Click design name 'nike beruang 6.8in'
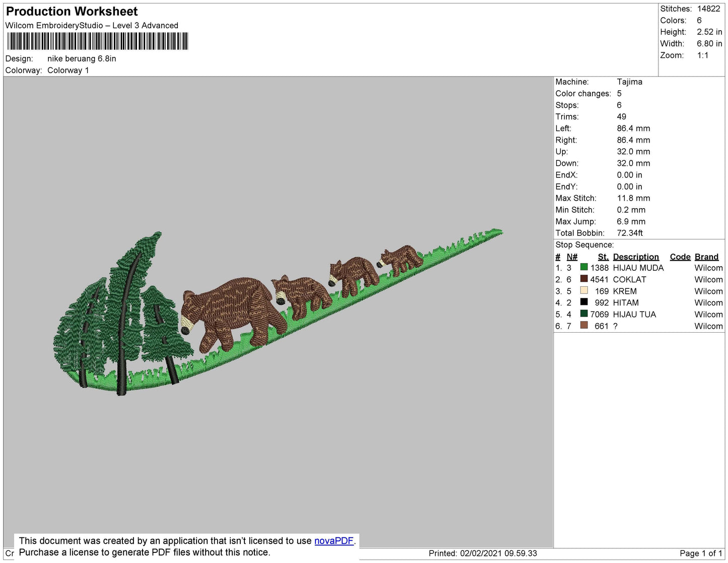Screen dimensions: 728x563 point(82,58)
